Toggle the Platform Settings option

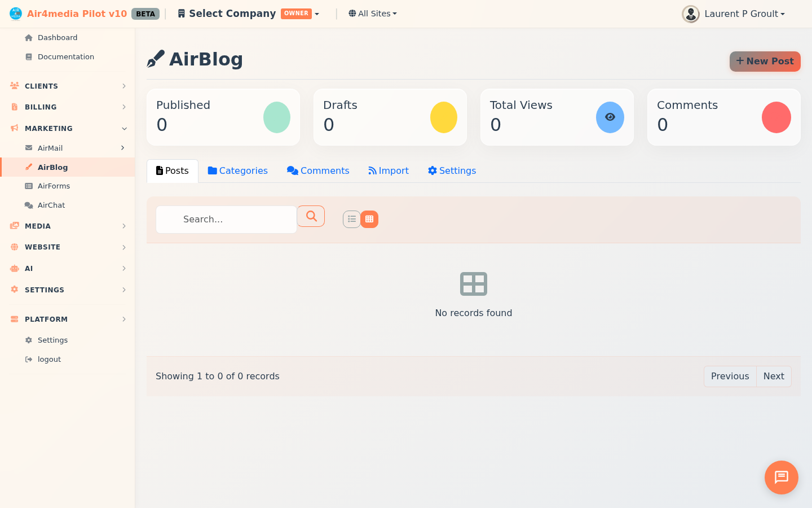(x=53, y=340)
